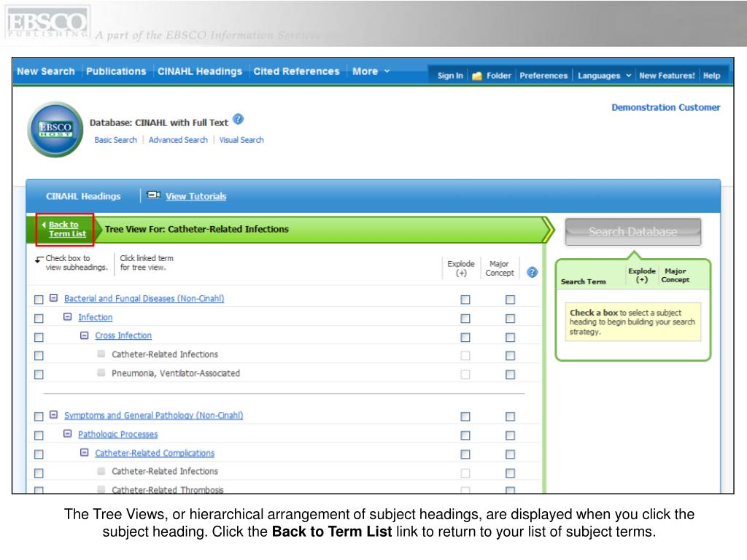Tick Explode for Symptoms and General Pathology
Viewport: 747px width, 560px height.
coord(465,416)
